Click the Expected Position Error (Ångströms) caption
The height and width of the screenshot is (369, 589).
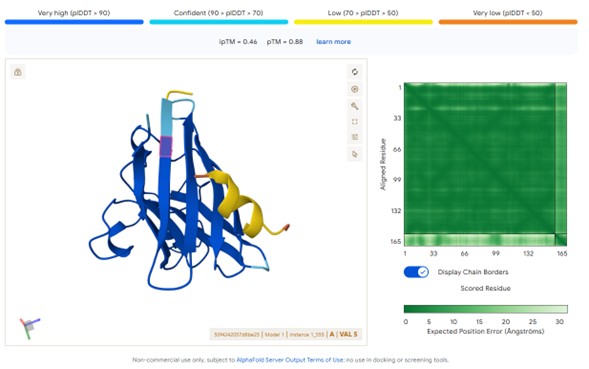click(485, 331)
